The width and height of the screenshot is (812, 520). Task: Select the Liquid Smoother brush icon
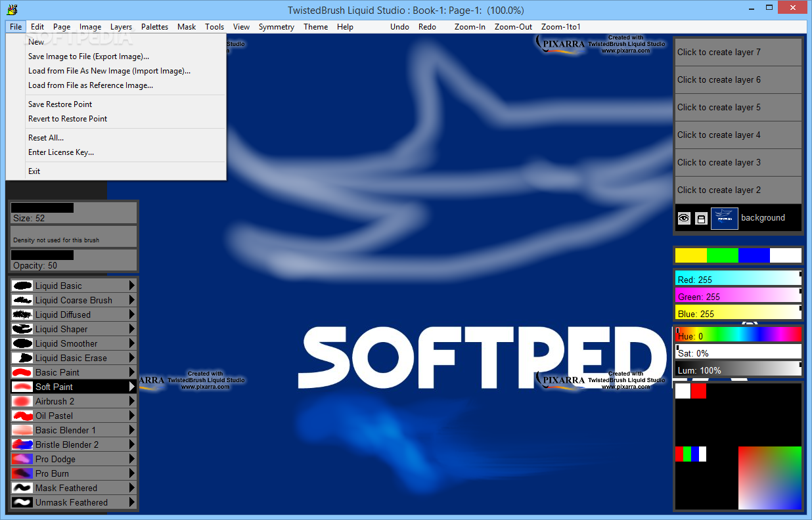coord(22,343)
